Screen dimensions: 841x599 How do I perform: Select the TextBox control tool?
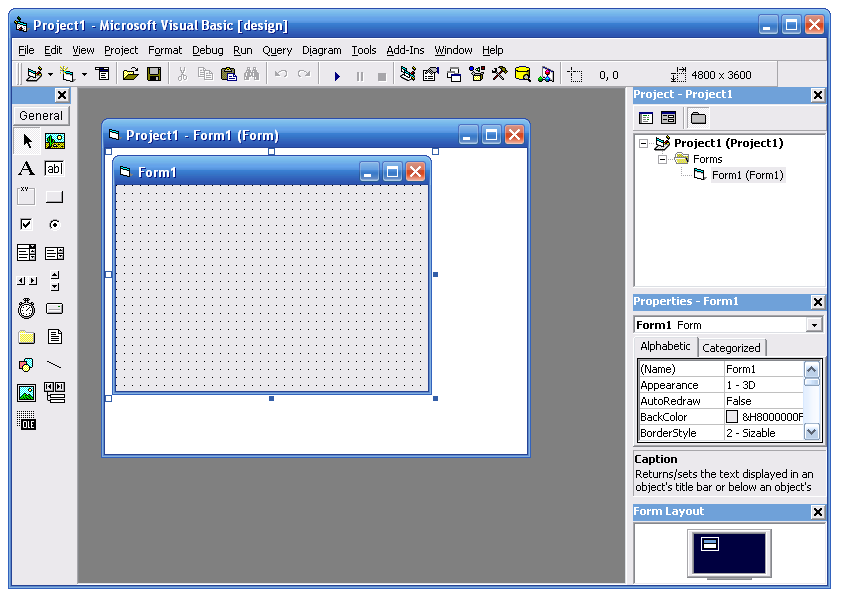(x=55, y=168)
